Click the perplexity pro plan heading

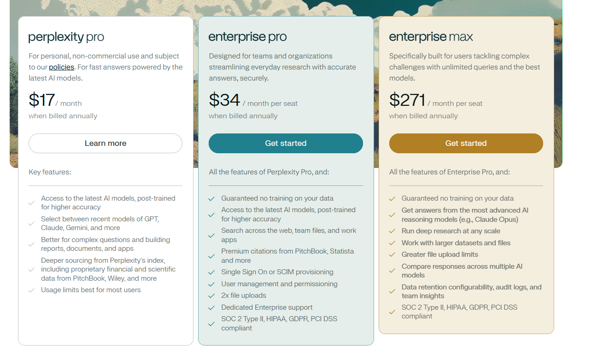(66, 37)
